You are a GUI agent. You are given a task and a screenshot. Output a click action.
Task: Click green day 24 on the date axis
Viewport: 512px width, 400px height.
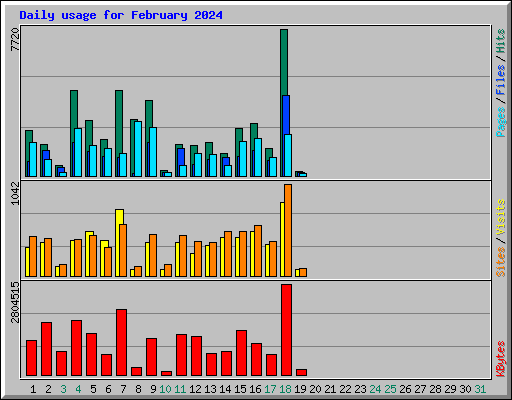[x=375, y=389]
